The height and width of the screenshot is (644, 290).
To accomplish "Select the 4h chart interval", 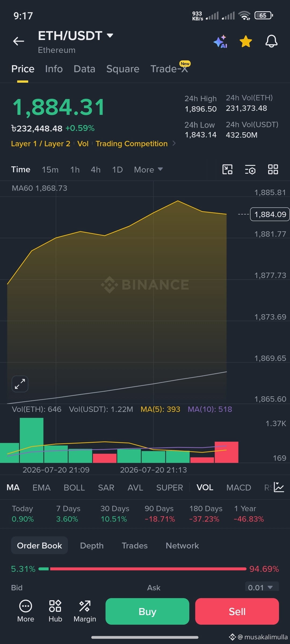I will (96, 170).
